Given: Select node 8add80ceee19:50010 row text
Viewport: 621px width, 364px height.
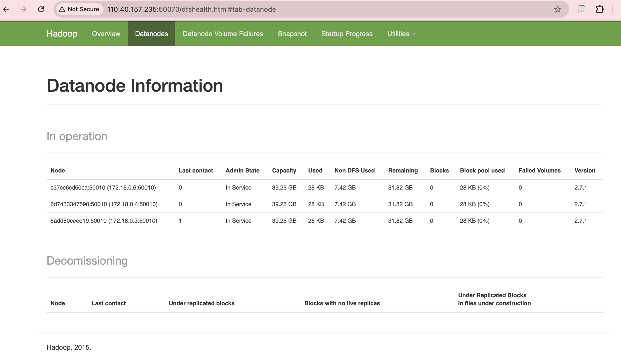Looking at the screenshot, I should coord(104,221).
